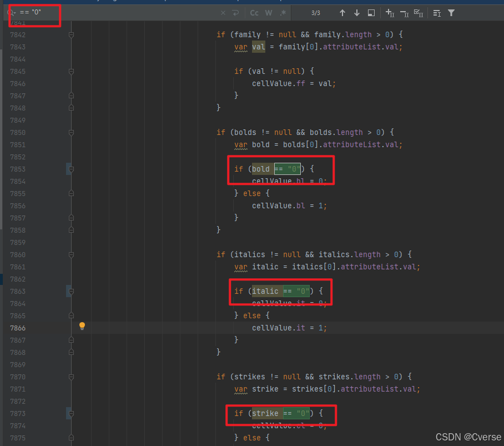Click fold end marker at line 7858

tap(72, 230)
